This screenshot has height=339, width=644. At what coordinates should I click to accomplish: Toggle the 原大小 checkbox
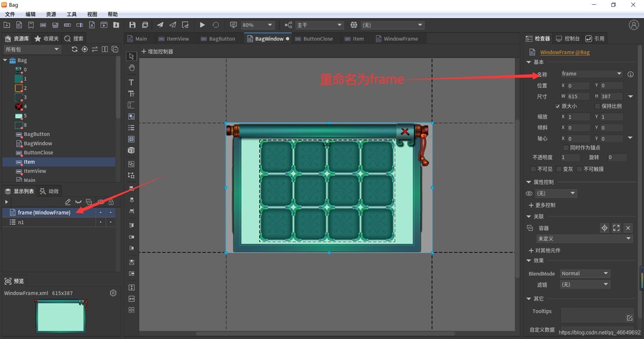point(558,106)
